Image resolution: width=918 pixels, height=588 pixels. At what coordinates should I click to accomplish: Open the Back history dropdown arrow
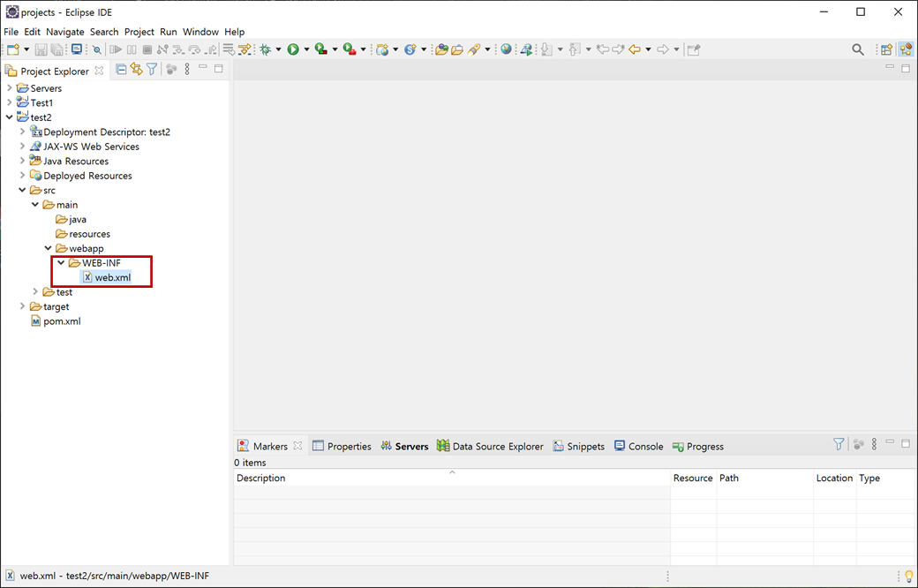[x=648, y=49]
